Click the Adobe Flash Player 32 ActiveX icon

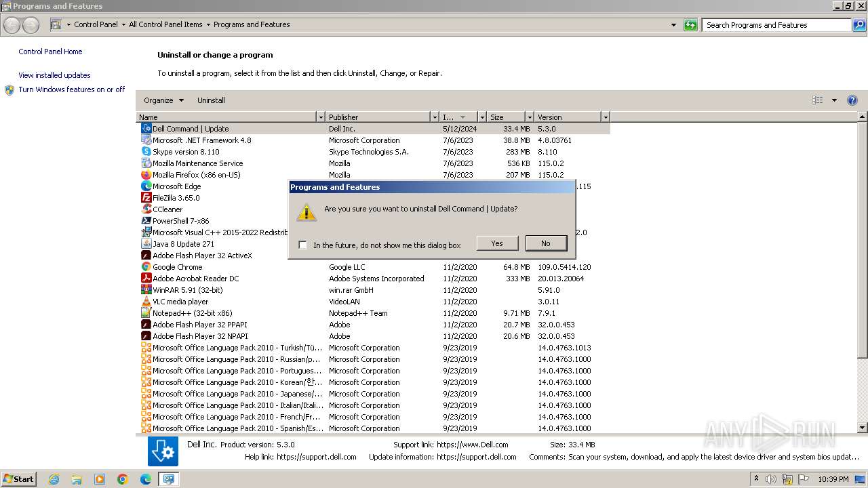click(146, 256)
